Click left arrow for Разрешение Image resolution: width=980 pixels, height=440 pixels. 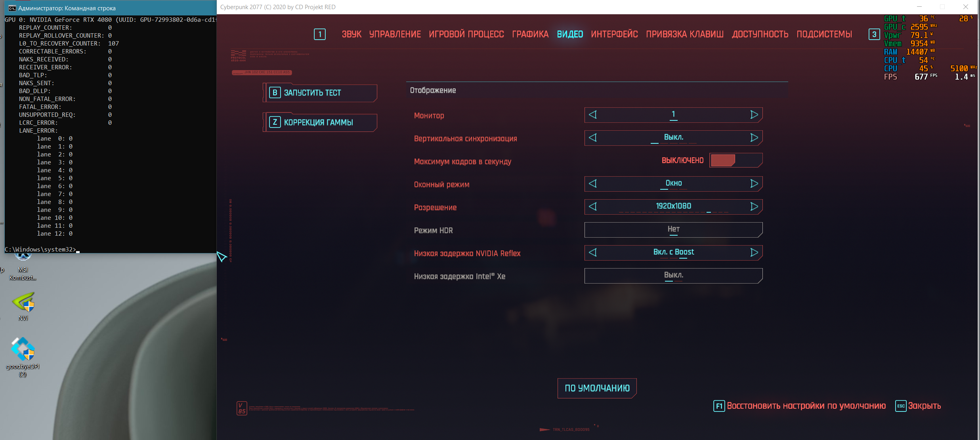click(x=593, y=207)
